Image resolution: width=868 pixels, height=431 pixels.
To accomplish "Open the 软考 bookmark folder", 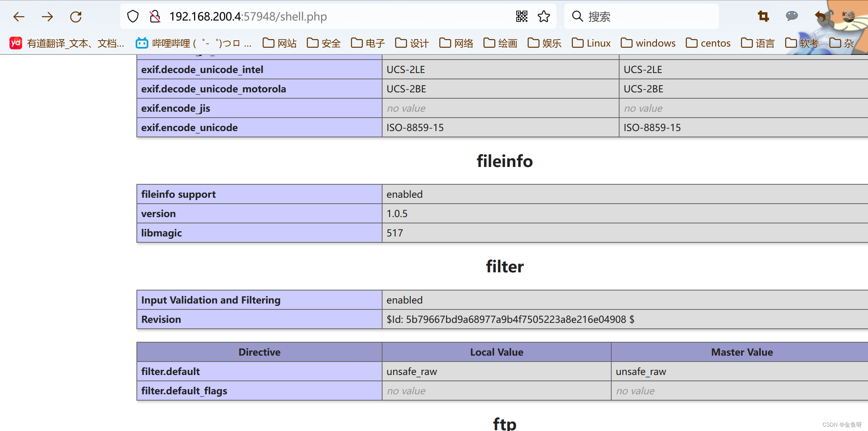I will 802,43.
